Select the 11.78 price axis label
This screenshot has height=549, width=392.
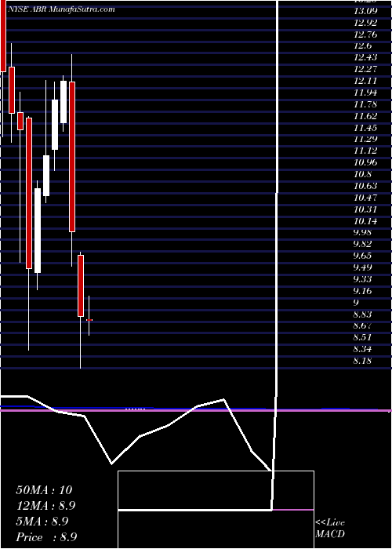click(365, 104)
